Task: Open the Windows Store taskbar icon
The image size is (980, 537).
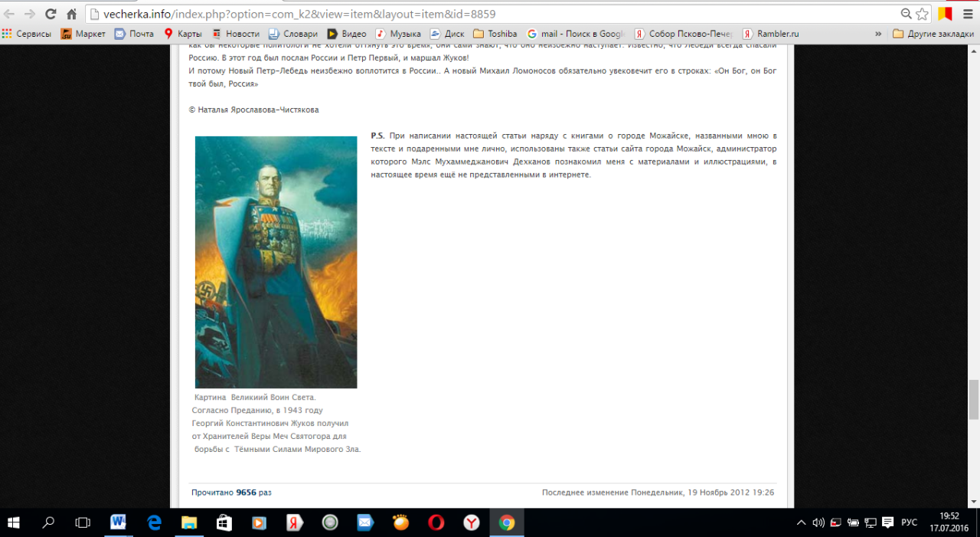Action: click(224, 522)
